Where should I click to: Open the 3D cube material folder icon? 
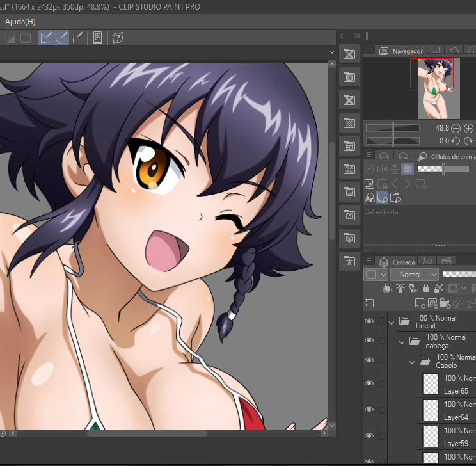point(349,239)
